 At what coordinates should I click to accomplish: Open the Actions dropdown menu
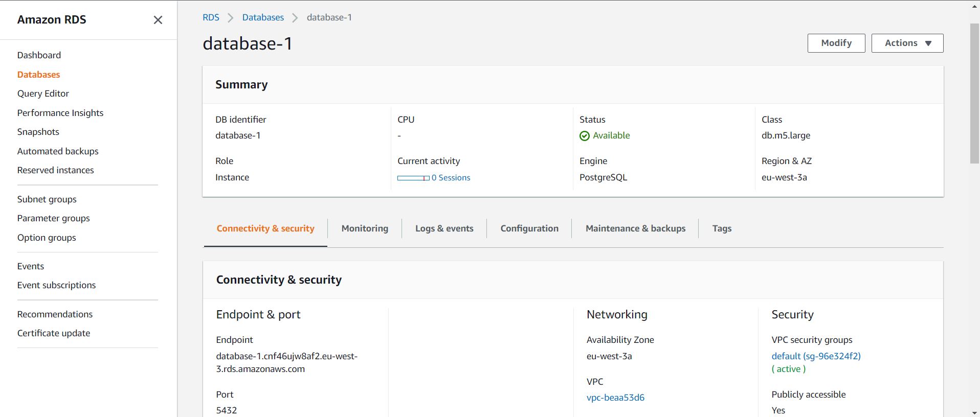coord(907,43)
